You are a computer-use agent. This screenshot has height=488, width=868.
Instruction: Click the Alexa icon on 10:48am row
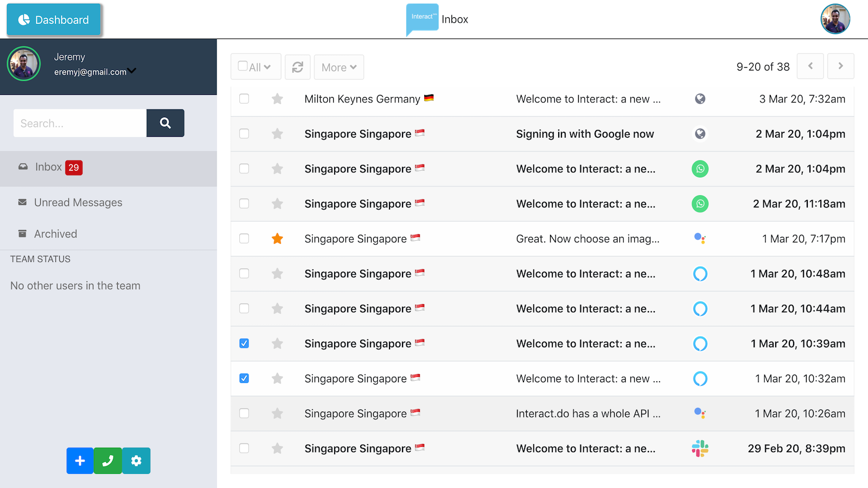(700, 274)
